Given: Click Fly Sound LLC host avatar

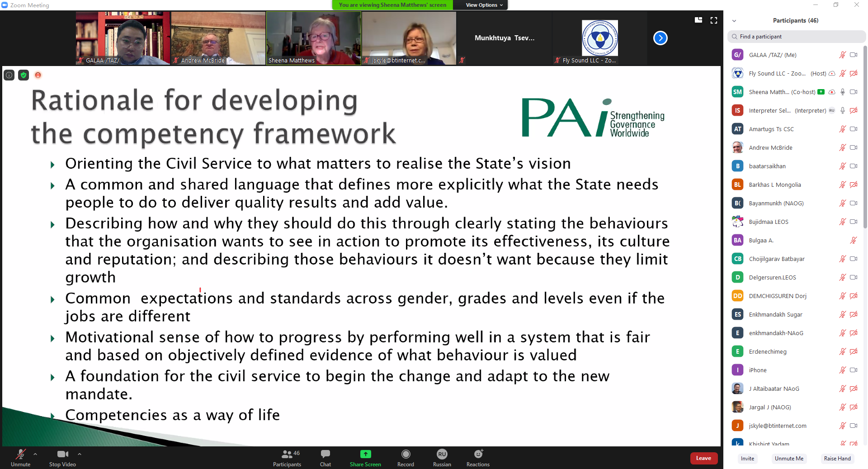Looking at the screenshot, I should click(737, 73).
